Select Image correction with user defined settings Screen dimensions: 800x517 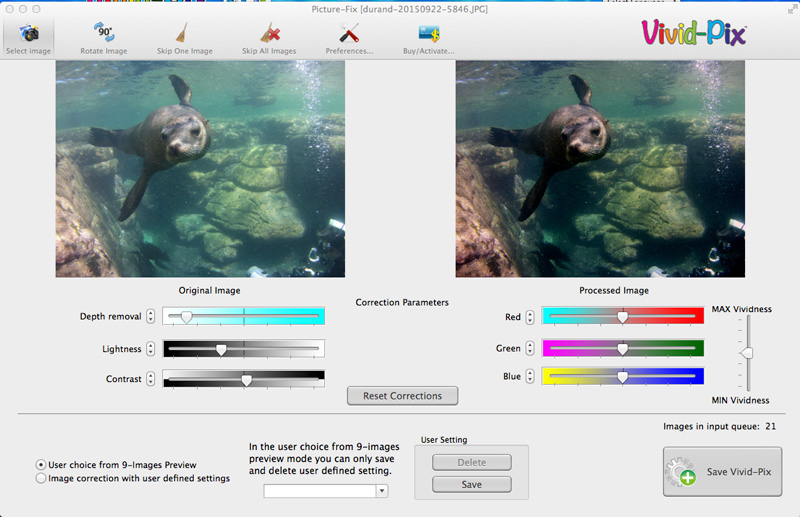[x=41, y=478]
